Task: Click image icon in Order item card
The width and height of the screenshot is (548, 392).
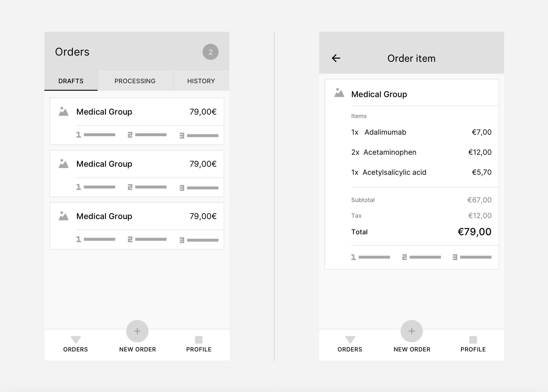Action: 339,93
